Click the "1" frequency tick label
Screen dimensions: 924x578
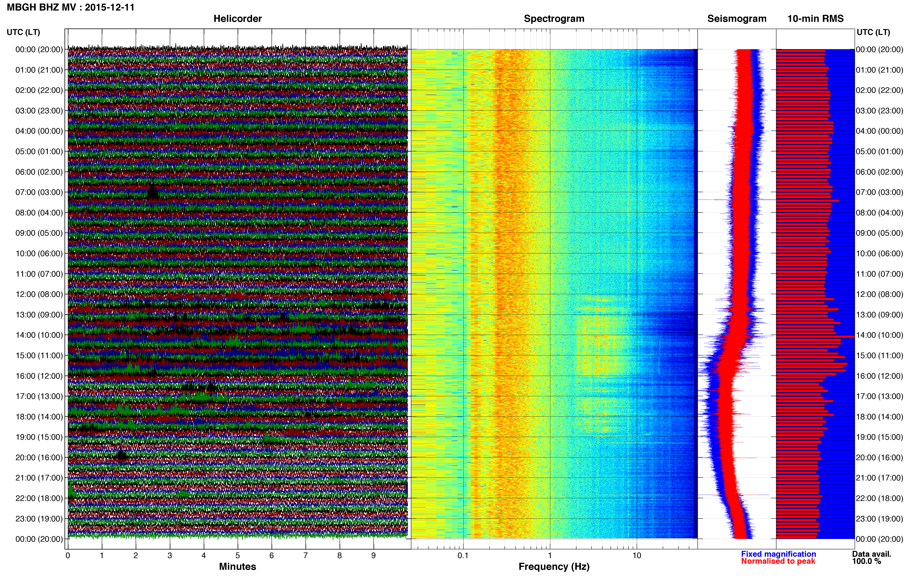point(550,555)
